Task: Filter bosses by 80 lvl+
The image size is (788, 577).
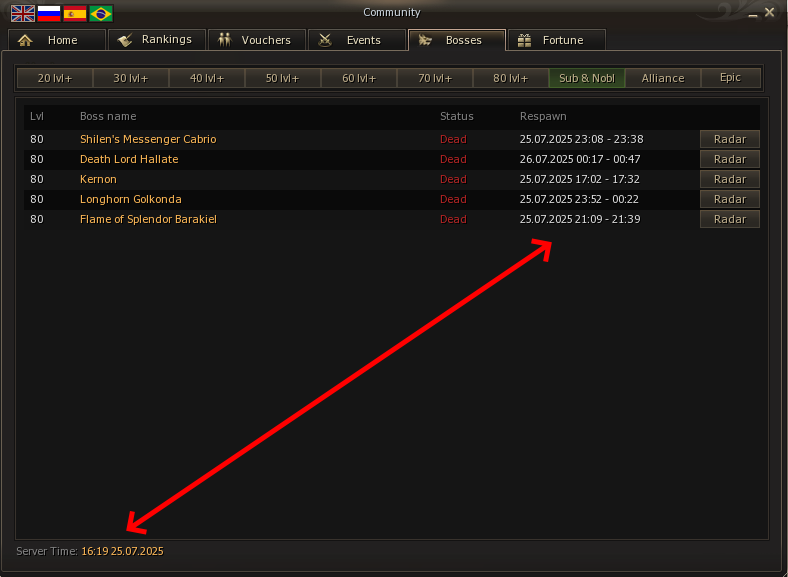Action: click(511, 78)
